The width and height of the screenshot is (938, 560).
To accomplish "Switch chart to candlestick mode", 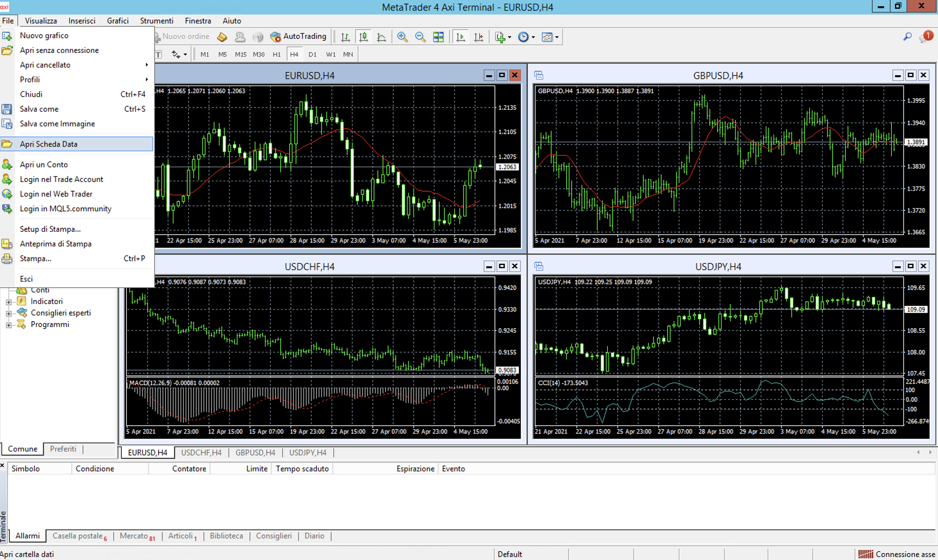I will tap(363, 37).
